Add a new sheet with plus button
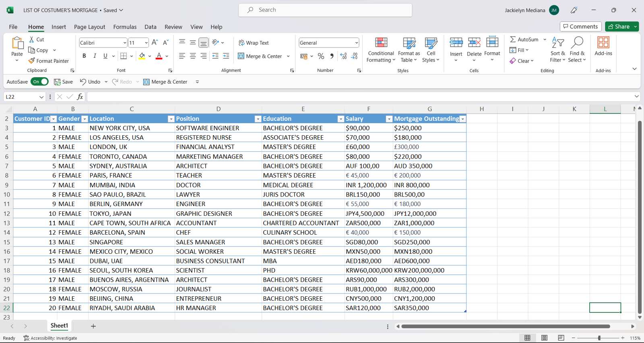The height and width of the screenshot is (343, 644). (93, 326)
